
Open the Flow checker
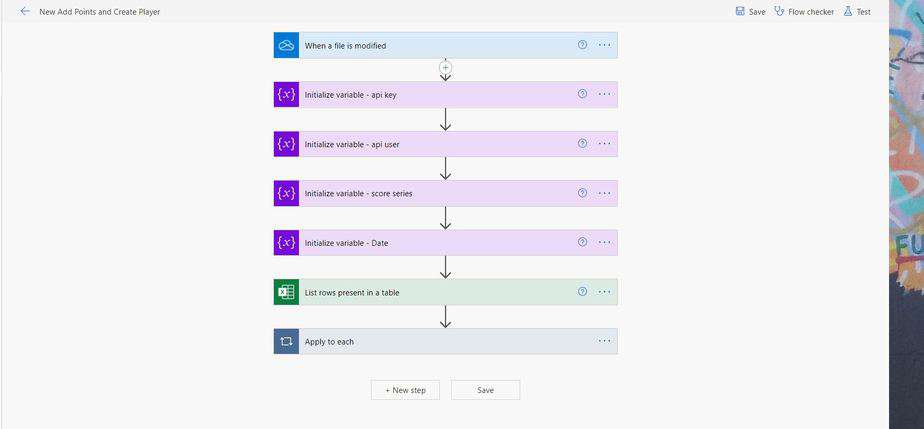(804, 11)
